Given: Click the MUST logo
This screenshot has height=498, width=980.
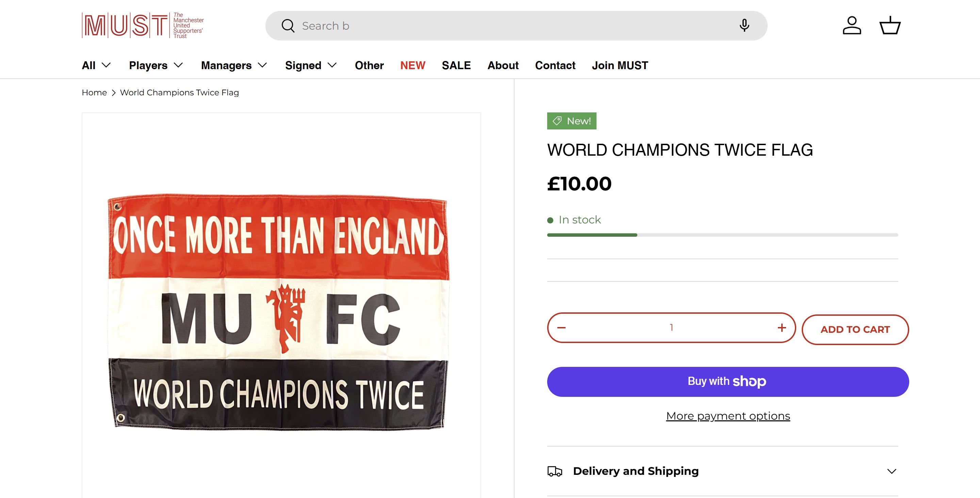Looking at the screenshot, I should [143, 26].
